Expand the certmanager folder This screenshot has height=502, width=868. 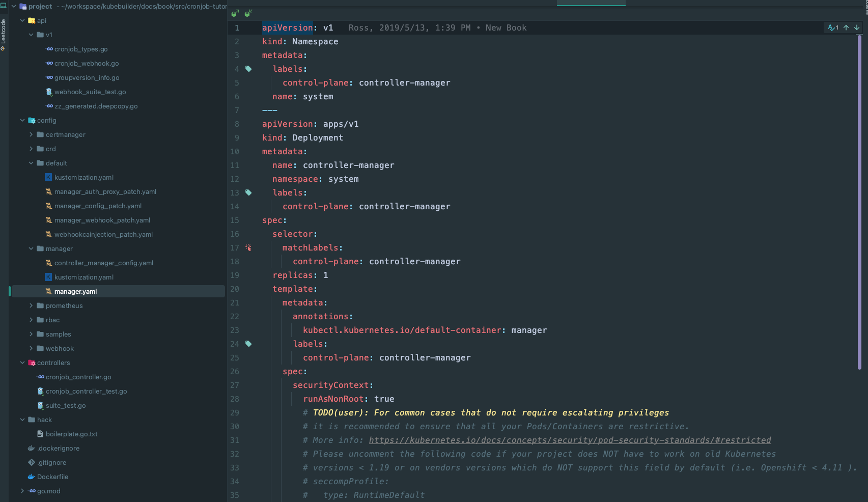pyautogui.click(x=31, y=135)
